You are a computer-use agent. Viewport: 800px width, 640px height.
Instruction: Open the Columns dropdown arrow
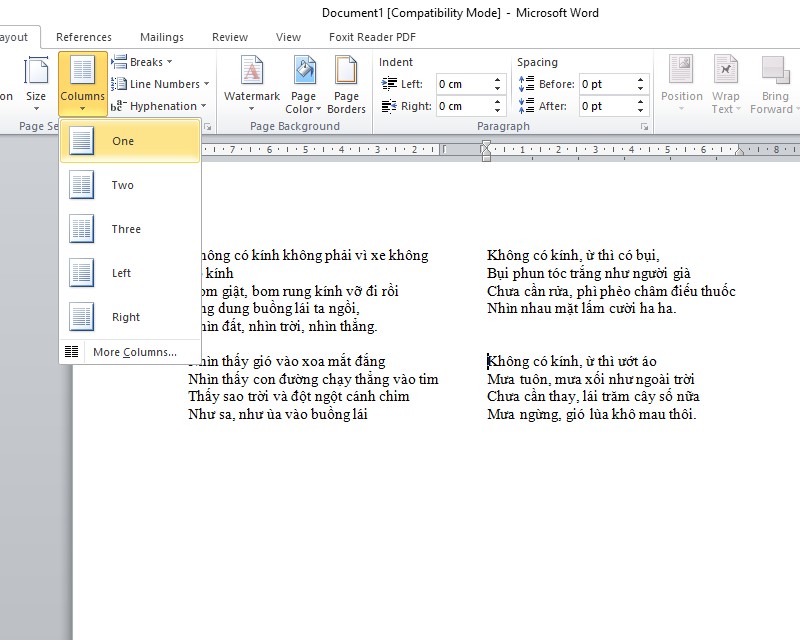pyautogui.click(x=82, y=109)
